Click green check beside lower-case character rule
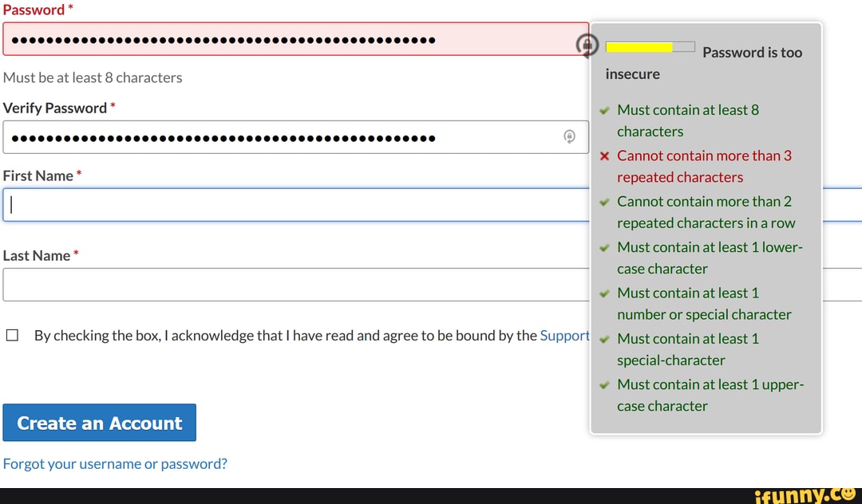Viewport: 862px width, 504px height. coord(604,247)
